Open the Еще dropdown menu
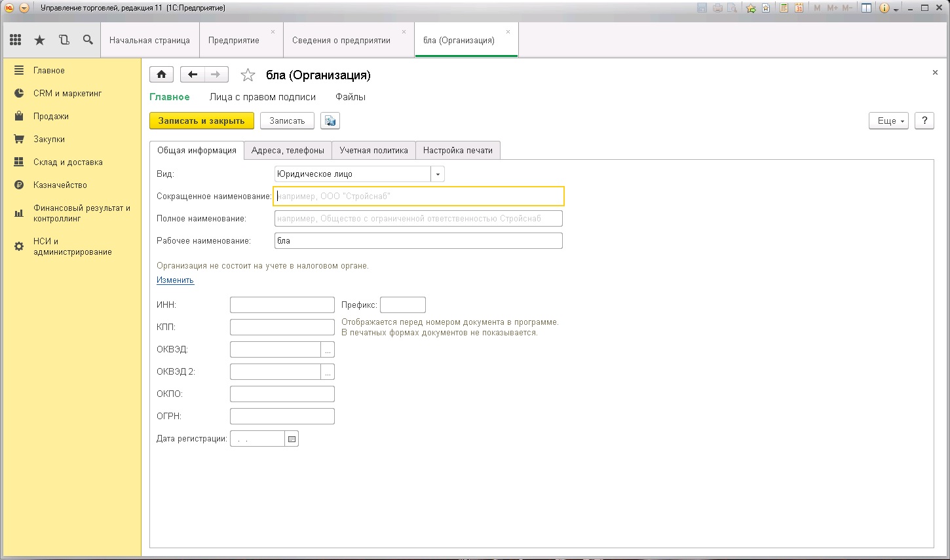 pos(888,121)
